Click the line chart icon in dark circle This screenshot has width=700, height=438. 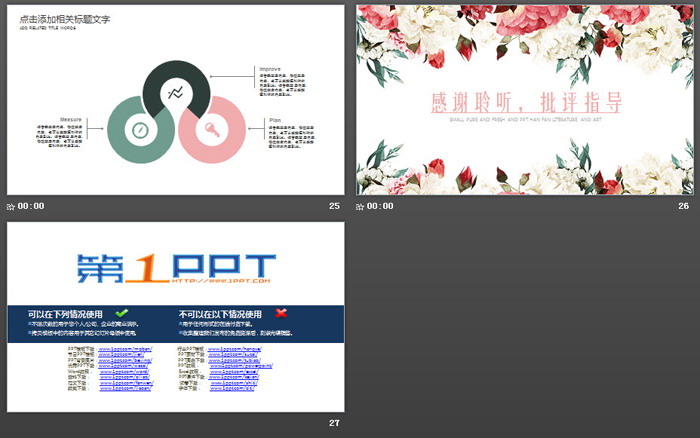point(176,93)
